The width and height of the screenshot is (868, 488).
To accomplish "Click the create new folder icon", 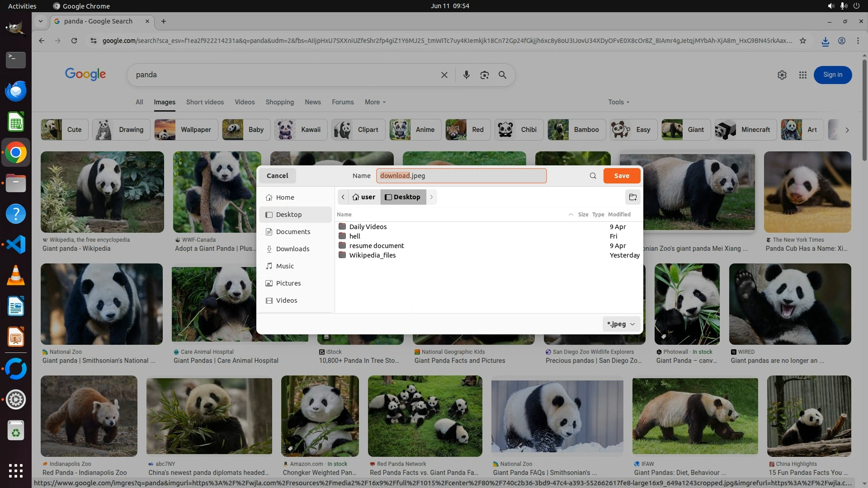I will [x=632, y=197].
